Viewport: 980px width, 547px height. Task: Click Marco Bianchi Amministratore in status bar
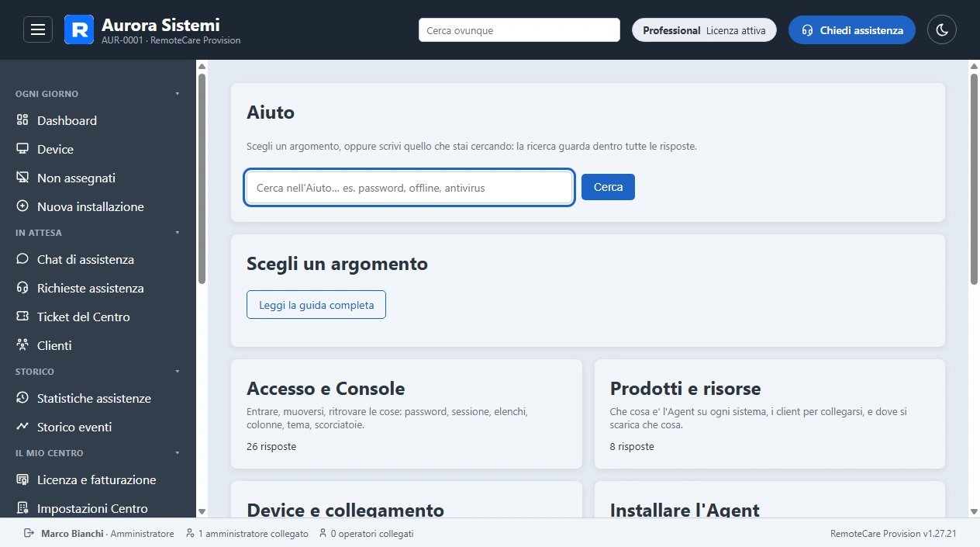(107, 534)
